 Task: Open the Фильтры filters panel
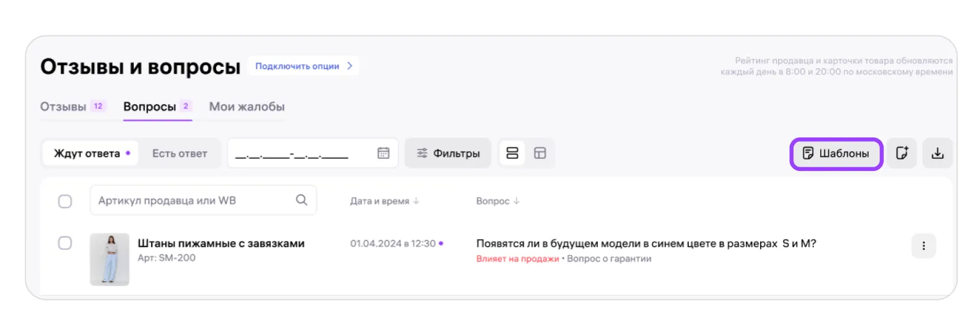click(x=448, y=154)
